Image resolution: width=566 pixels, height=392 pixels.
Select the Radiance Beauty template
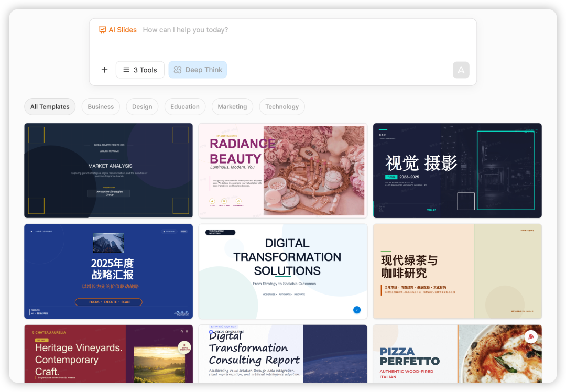point(283,170)
